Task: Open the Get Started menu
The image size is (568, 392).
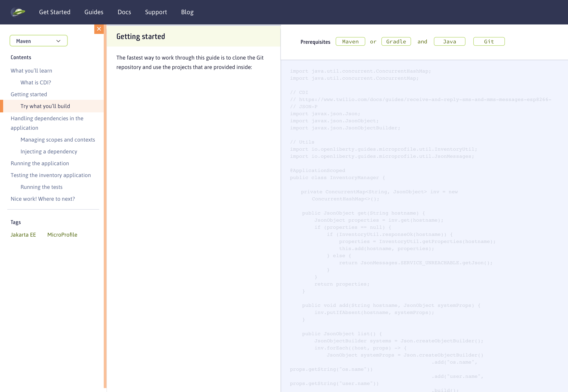Action: click(x=55, y=12)
